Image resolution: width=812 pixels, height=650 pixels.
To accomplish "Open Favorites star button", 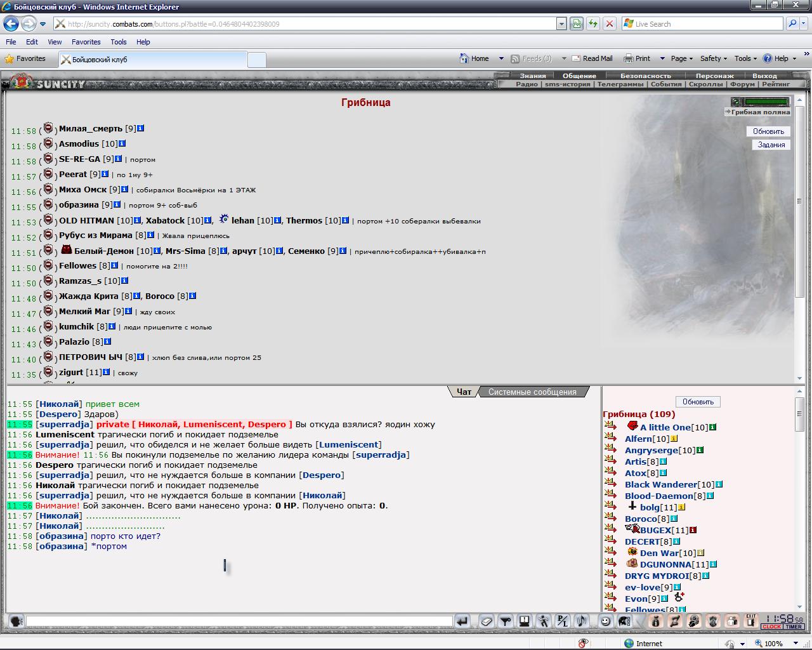I will point(25,58).
